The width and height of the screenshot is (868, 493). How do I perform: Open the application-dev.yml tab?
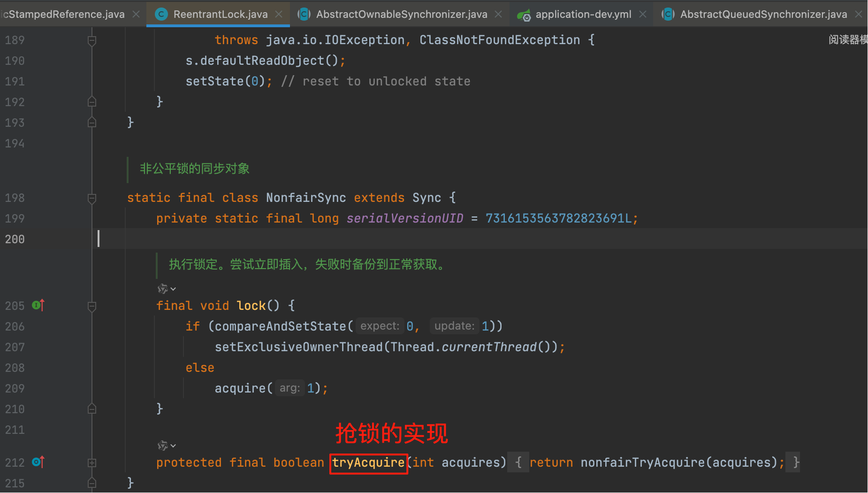[583, 14]
